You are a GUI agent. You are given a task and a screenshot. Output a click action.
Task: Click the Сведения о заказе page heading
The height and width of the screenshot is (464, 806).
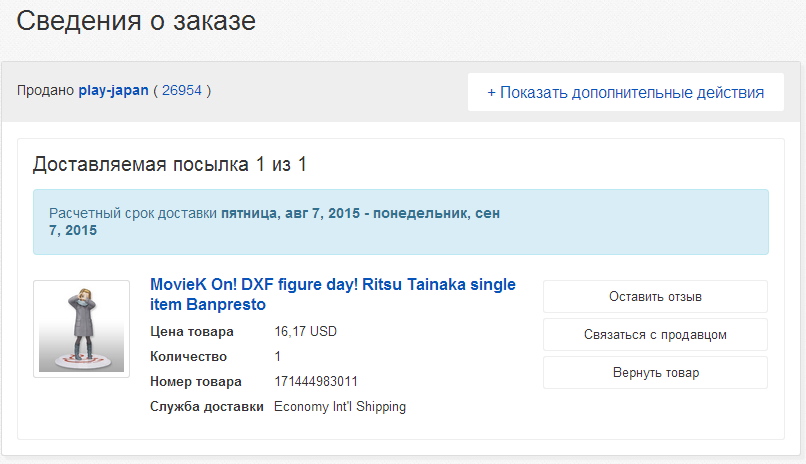(136, 21)
